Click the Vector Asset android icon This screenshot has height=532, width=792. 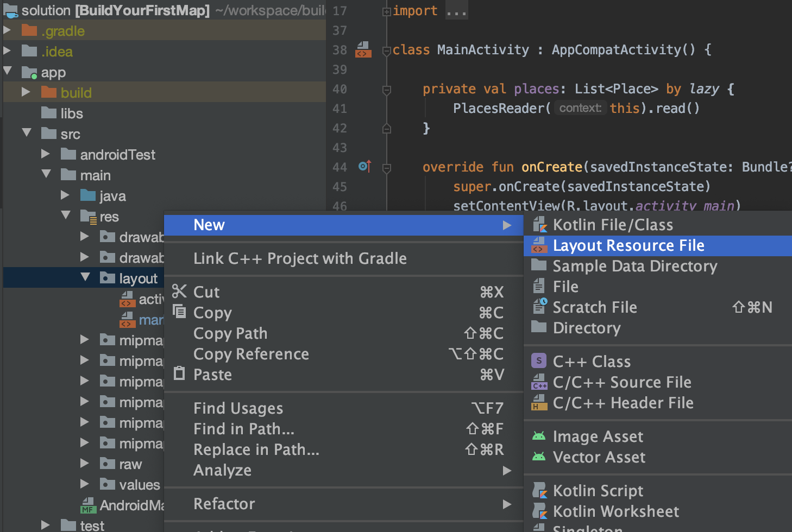[539, 457]
